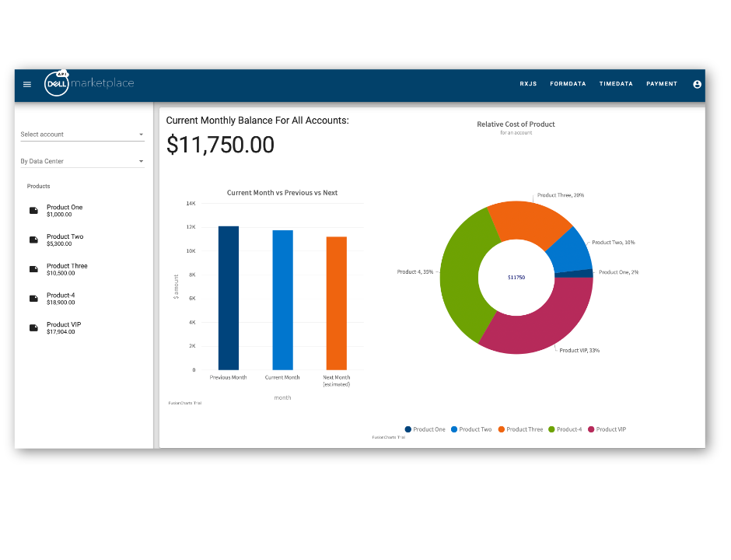Open the user account profile icon

pos(697,85)
